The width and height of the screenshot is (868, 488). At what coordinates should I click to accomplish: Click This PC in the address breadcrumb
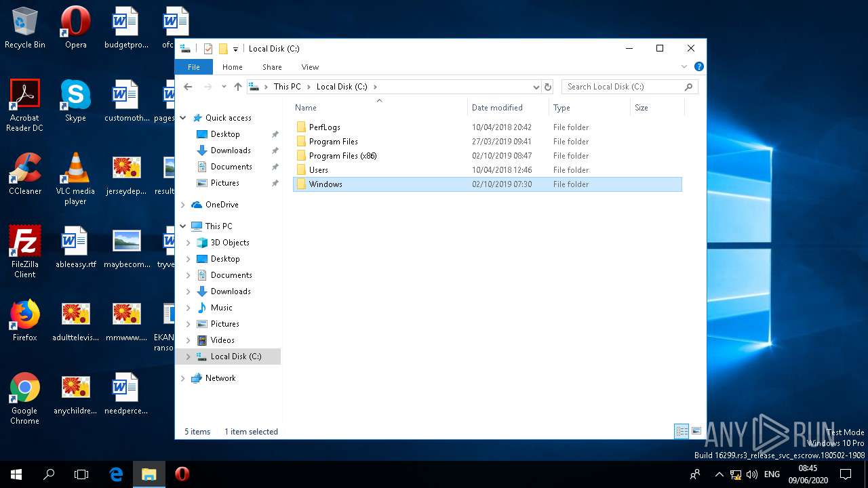[x=287, y=87]
